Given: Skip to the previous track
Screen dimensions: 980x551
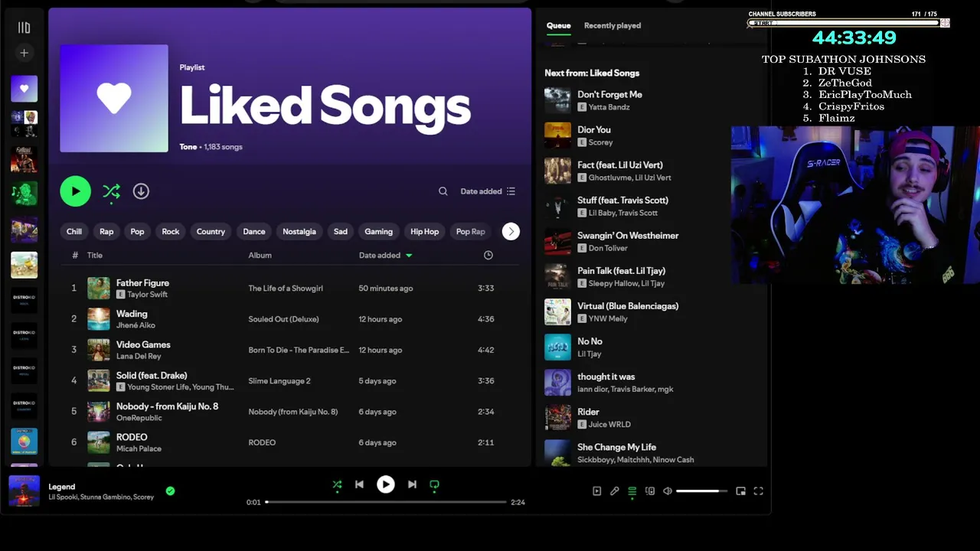Looking at the screenshot, I should [x=359, y=484].
